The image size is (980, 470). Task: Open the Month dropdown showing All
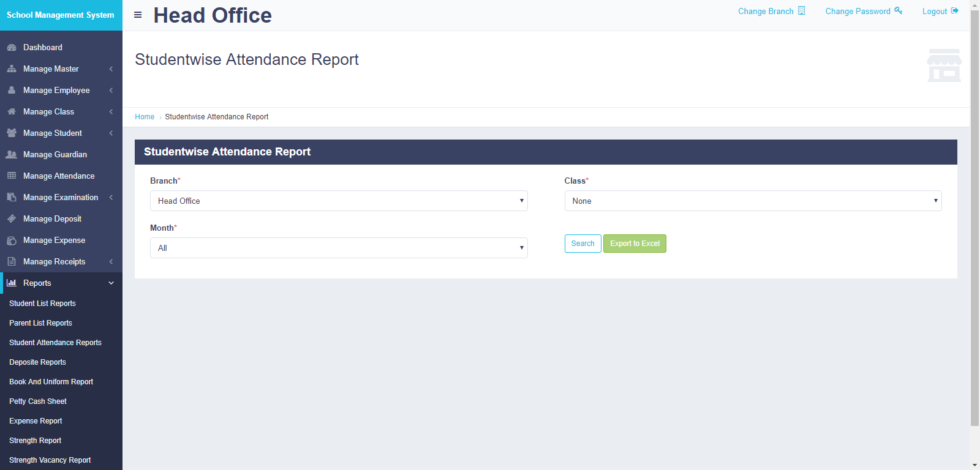click(338, 248)
